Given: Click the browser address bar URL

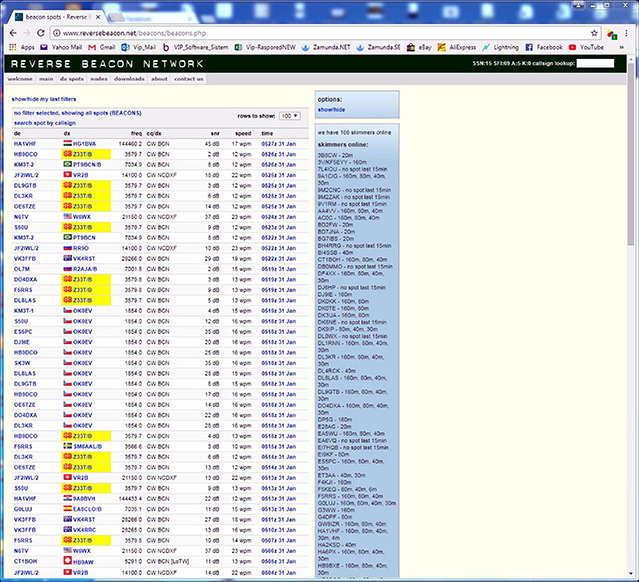Looking at the screenshot, I should click(x=150, y=33).
